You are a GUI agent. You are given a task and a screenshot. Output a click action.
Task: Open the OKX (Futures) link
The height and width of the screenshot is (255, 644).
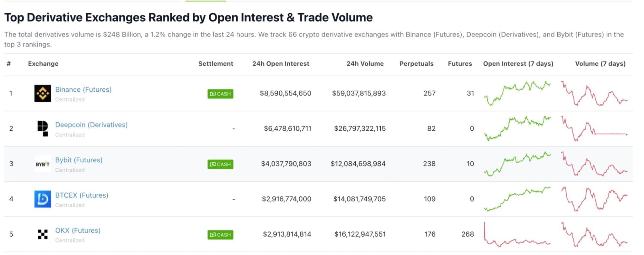(x=78, y=230)
